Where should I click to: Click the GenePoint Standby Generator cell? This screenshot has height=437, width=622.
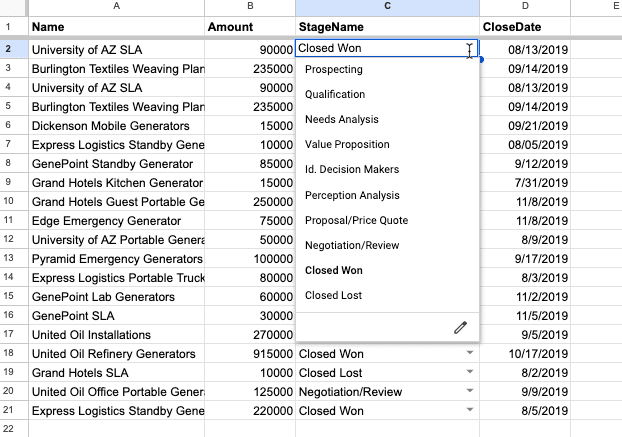pos(116,164)
